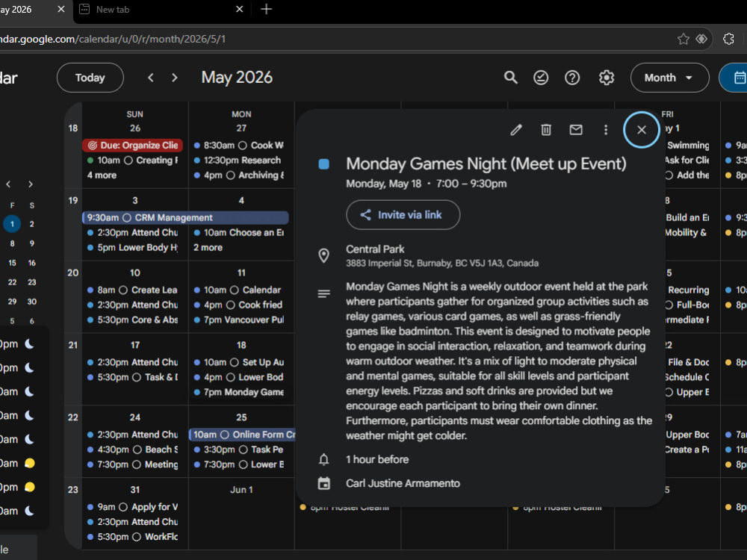Mark Cook fried task complete
Viewport: 747px width, 560px height.
point(231,305)
